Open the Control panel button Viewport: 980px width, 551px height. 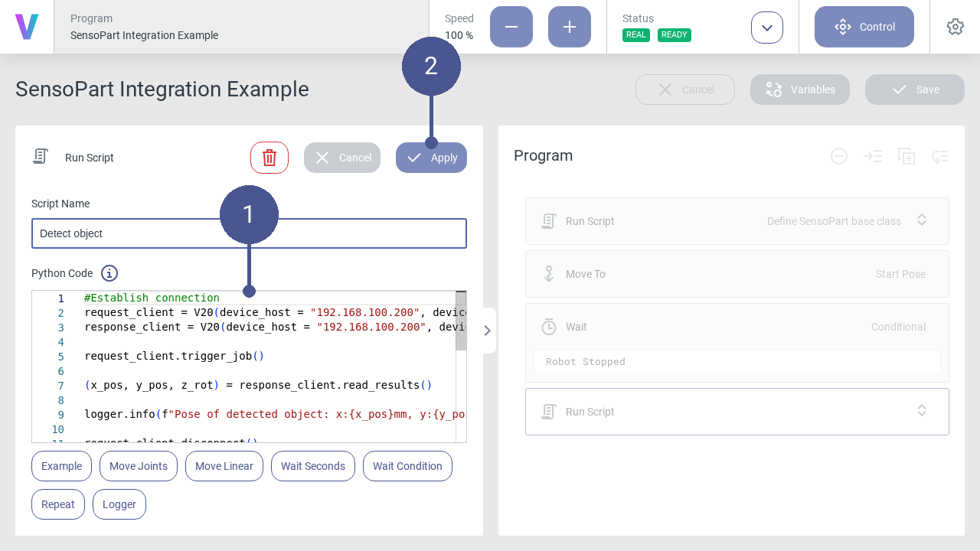tap(864, 27)
